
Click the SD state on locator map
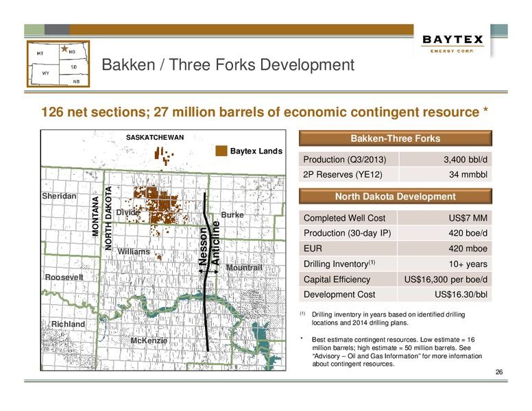[x=74, y=67]
